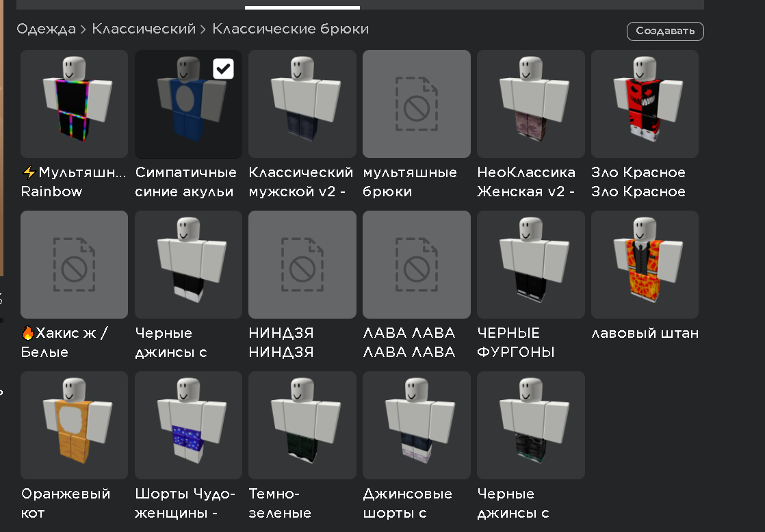This screenshot has width=765, height=532.
Task: Open the Одежда breadcrumb link
Action: click(x=47, y=29)
